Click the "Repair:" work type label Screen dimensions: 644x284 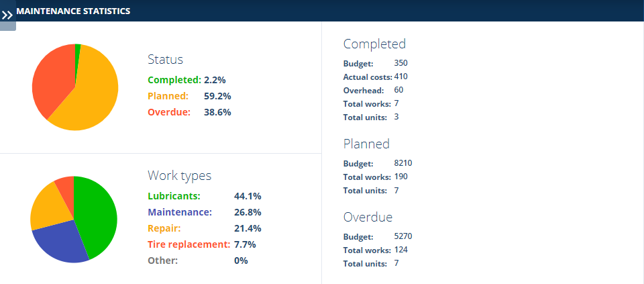pos(164,228)
